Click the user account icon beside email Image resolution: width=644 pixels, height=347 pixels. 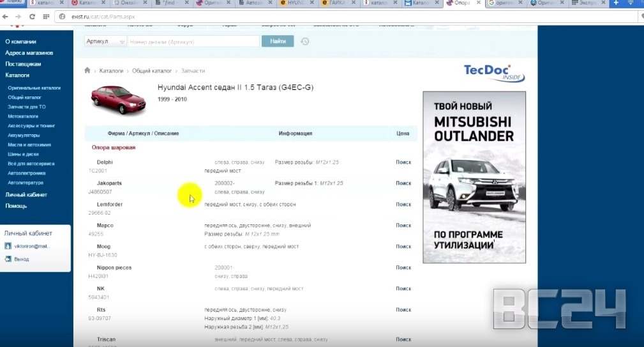point(8,246)
